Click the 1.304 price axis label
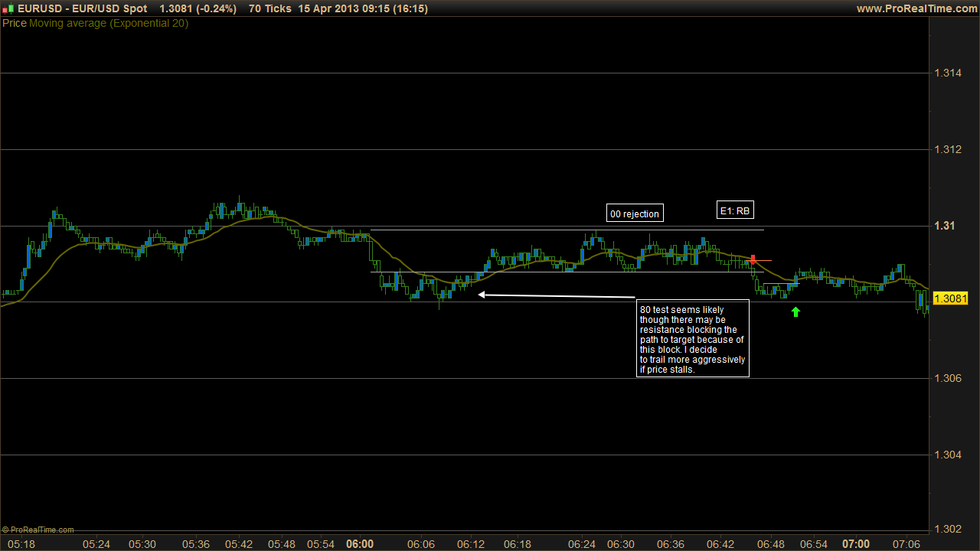The image size is (980, 551). tap(947, 455)
